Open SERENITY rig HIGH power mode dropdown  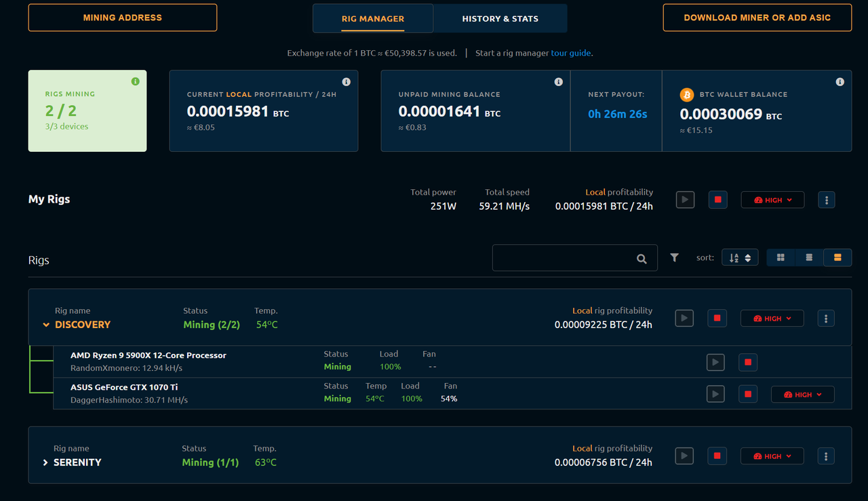pyautogui.click(x=772, y=456)
